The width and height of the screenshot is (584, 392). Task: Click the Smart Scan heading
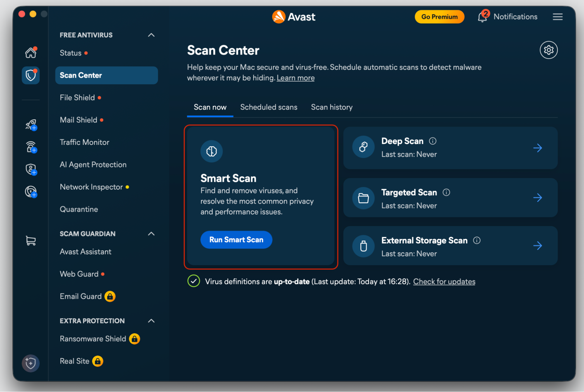[x=228, y=178]
